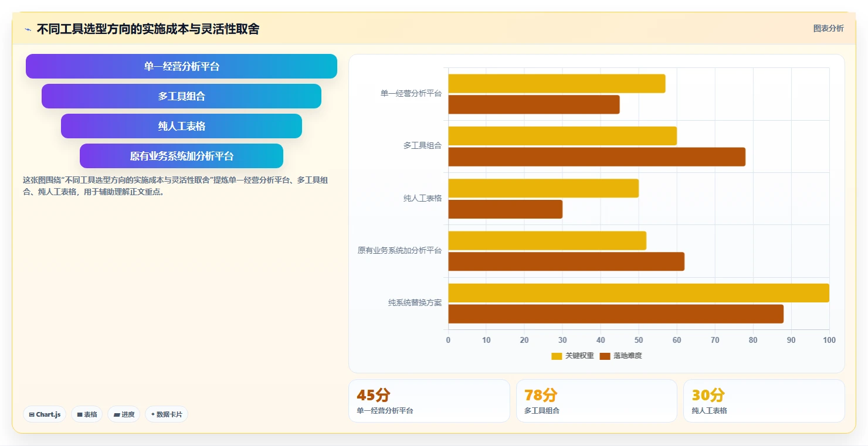Click the yellow 关键权重 bar for 纯人工表格
868x446 pixels.
pos(544,188)
